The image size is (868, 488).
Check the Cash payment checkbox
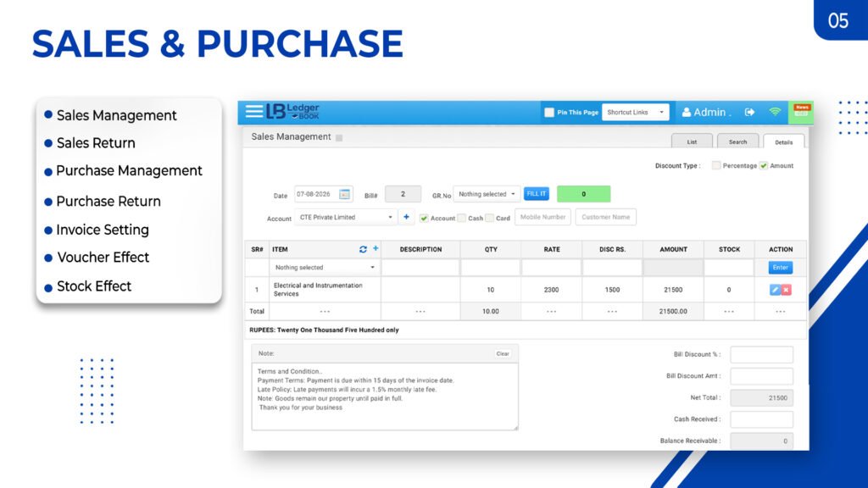tap(462, 218)
